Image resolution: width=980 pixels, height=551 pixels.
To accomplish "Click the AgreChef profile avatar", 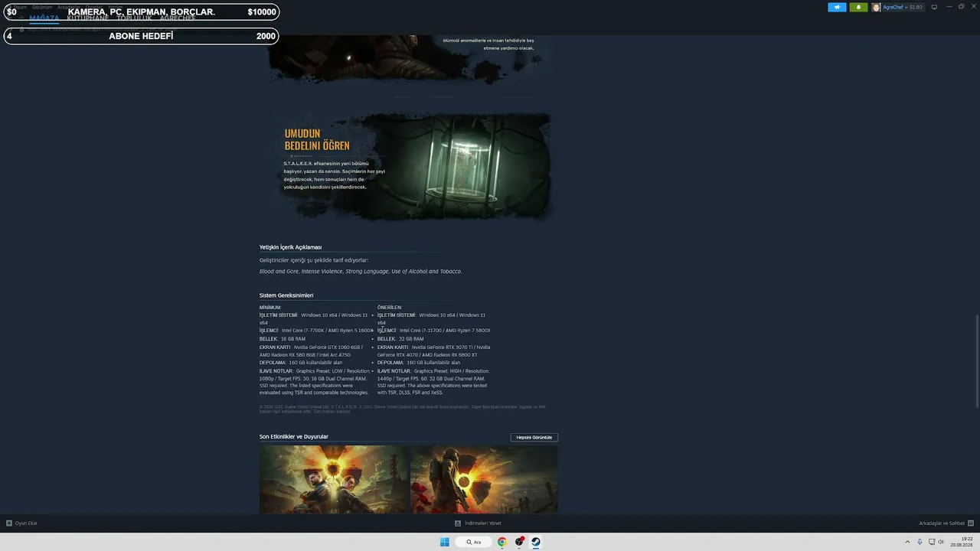I will pos(877,7).
